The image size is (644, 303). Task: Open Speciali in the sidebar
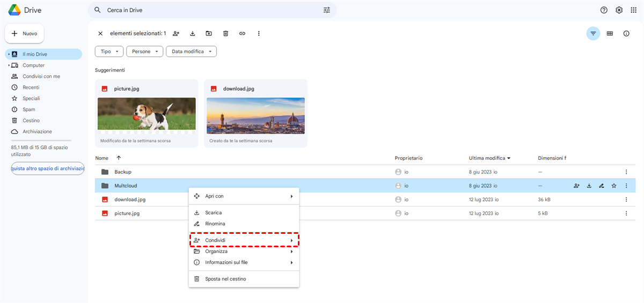[x=31, y=99]
